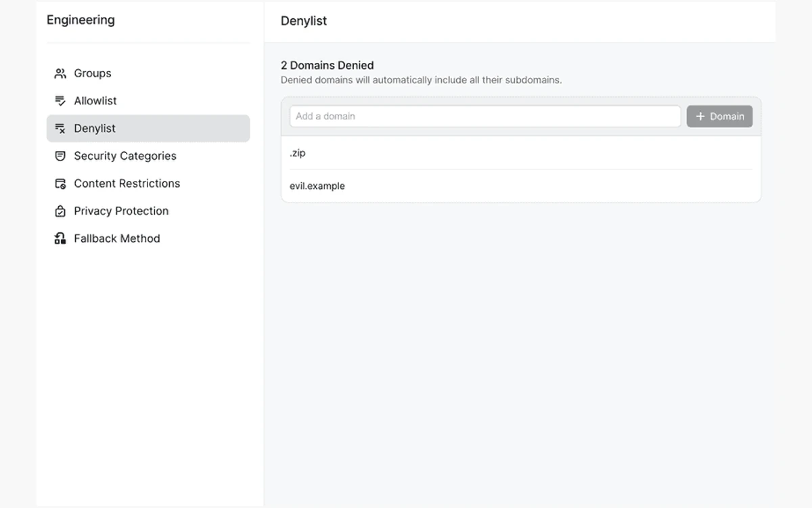
Task: Select Denylist in the sidebar
Action: (x=148, y=129)
